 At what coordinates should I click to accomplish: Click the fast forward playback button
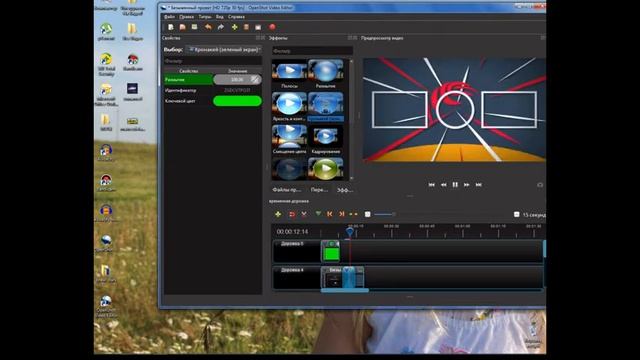pyautogui.click(x=467, y=185)
